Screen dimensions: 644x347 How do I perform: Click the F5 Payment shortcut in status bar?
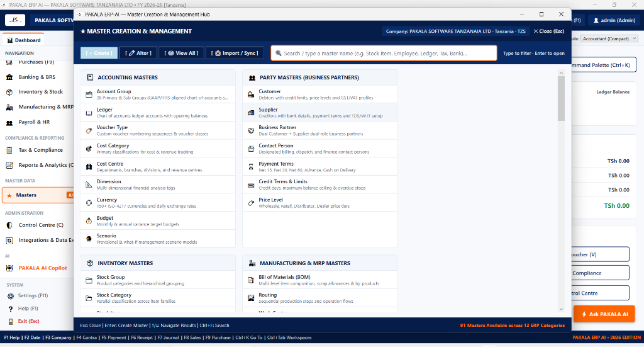pos(114,338)
